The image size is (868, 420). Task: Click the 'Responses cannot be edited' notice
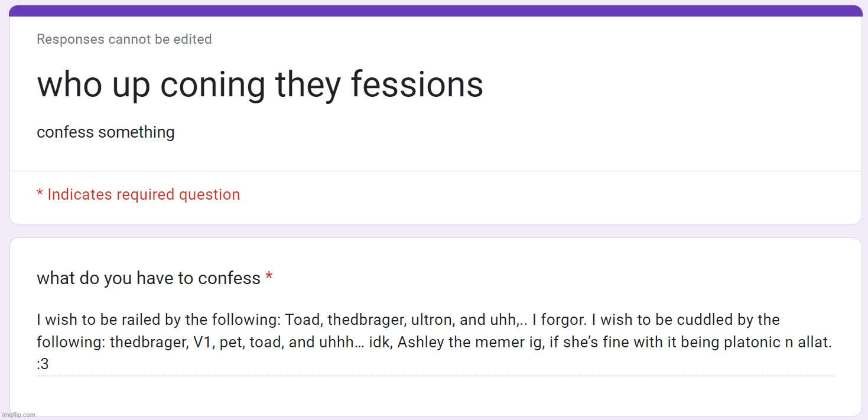pos(124,40)
